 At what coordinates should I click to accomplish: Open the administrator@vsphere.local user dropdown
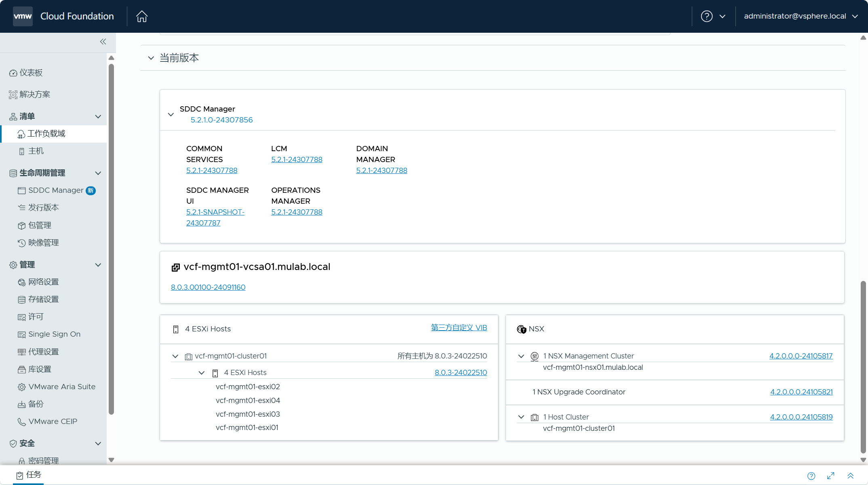[x=801, y=16]
